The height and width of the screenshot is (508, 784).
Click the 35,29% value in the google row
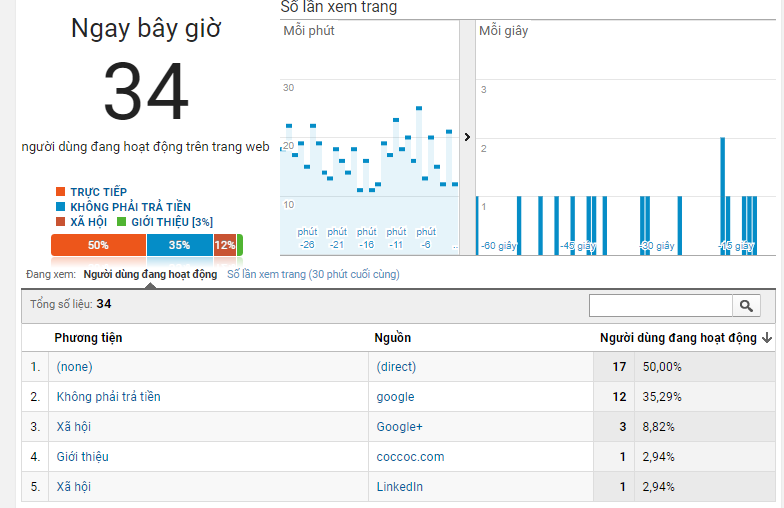(x=662, y=396)
